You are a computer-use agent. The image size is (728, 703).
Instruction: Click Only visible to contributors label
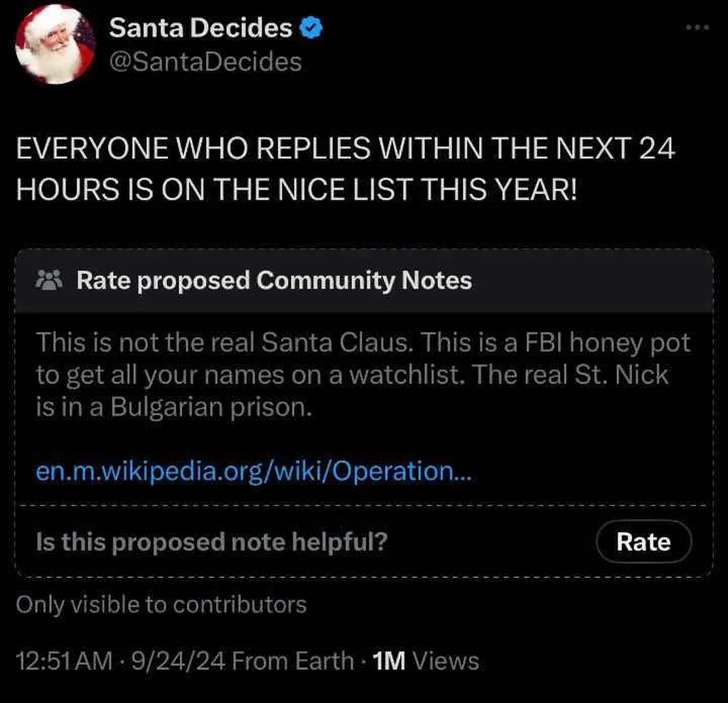[x=161, y=605]
